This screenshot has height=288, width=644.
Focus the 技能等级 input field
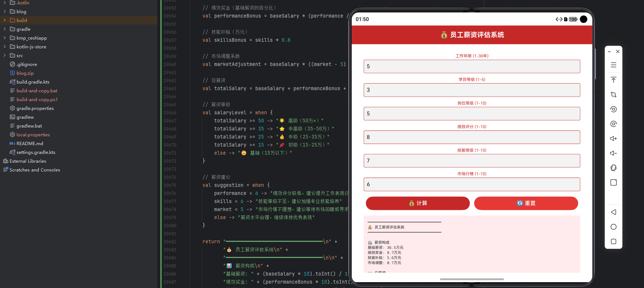click(x=472, y=160)
